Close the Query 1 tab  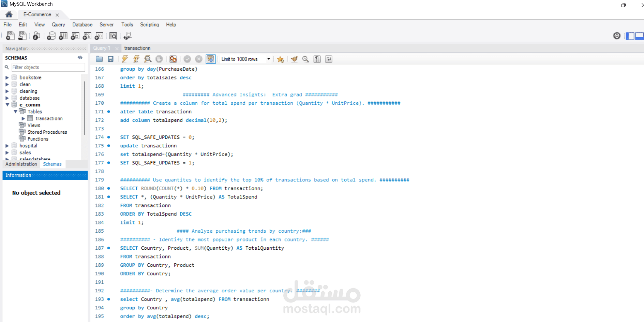[x=117, y=48]
